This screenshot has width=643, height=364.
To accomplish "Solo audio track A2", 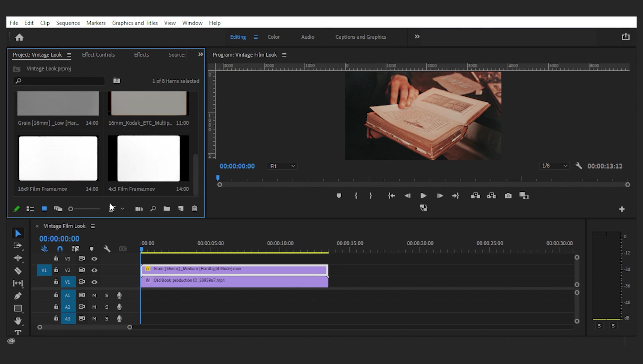I will [x=107, y=307].
